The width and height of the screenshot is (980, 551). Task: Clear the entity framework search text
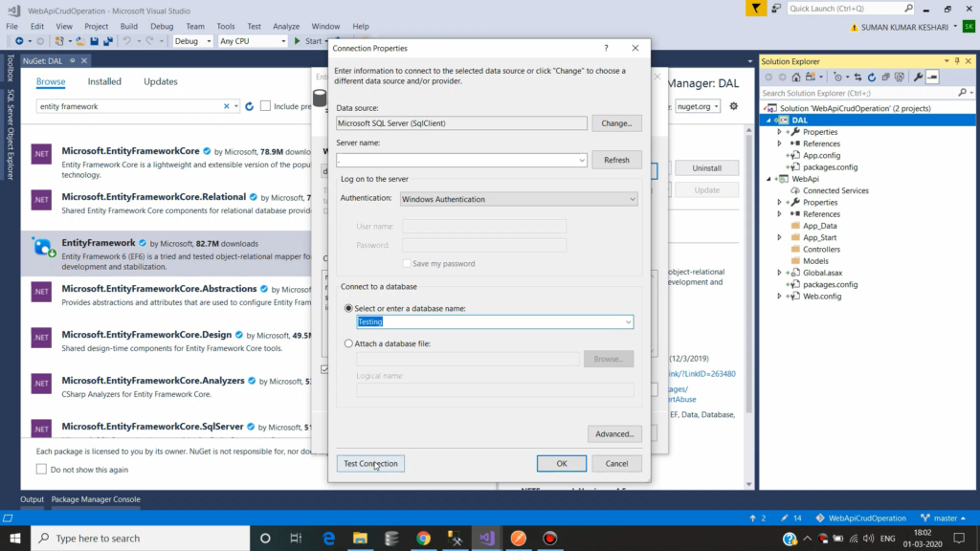(x=226, y=106)
